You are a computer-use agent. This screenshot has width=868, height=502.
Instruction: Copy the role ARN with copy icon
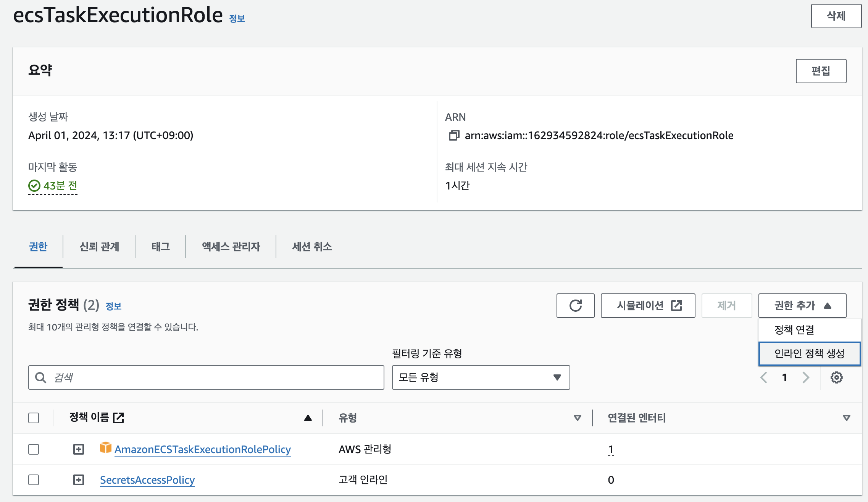[x=454, y=135]
